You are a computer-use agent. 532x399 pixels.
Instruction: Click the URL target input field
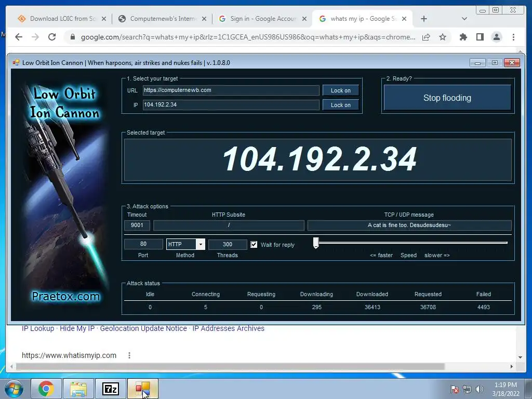pyautogui.click(x=231, y=90)
